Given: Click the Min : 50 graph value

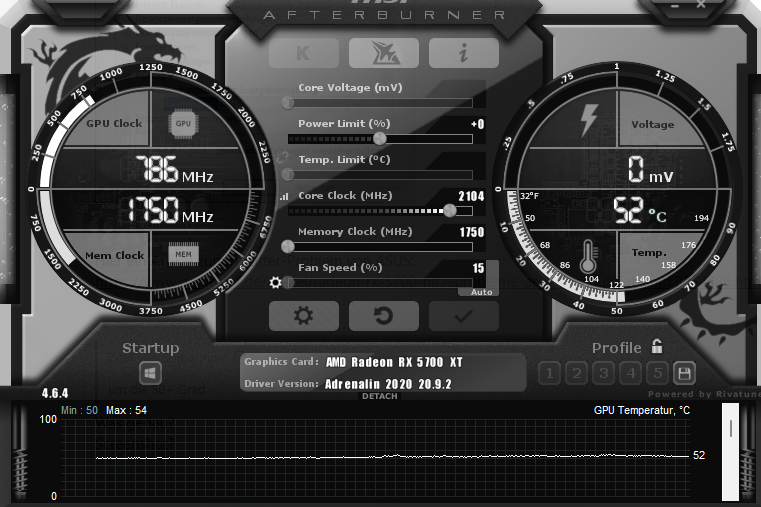Looking at the screenshot, I should tap(79, 410).
